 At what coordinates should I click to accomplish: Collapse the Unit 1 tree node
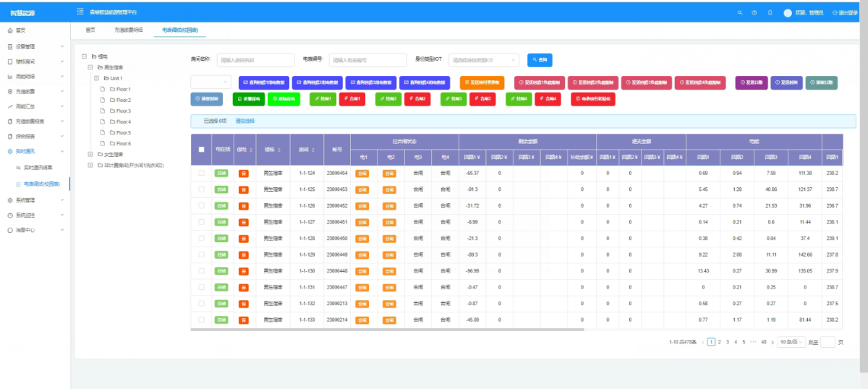click(x=98, y=78)
